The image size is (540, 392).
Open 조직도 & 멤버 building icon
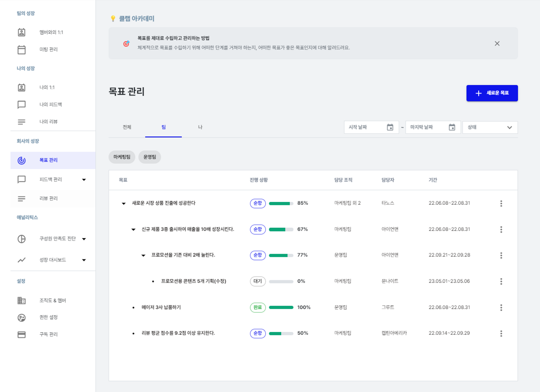coord(22,300)
